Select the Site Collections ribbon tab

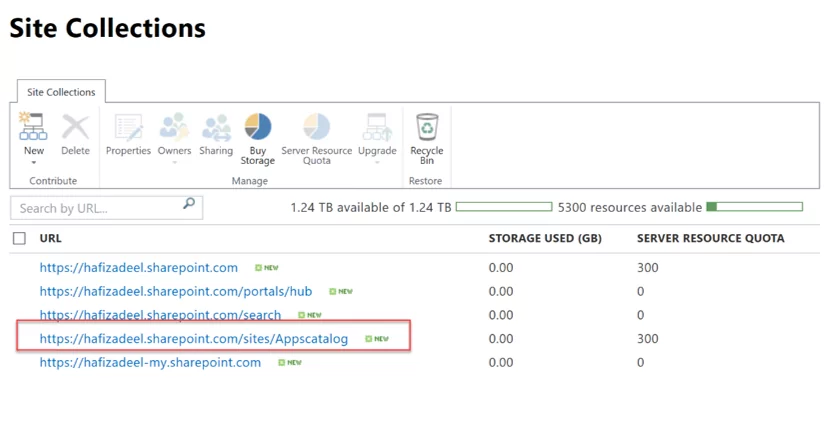point(61,92)
